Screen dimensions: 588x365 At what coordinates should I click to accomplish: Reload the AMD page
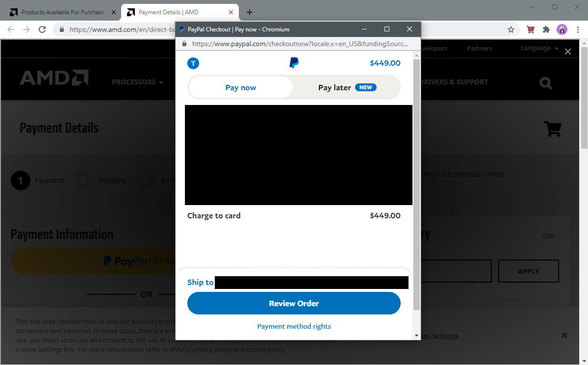42,29
